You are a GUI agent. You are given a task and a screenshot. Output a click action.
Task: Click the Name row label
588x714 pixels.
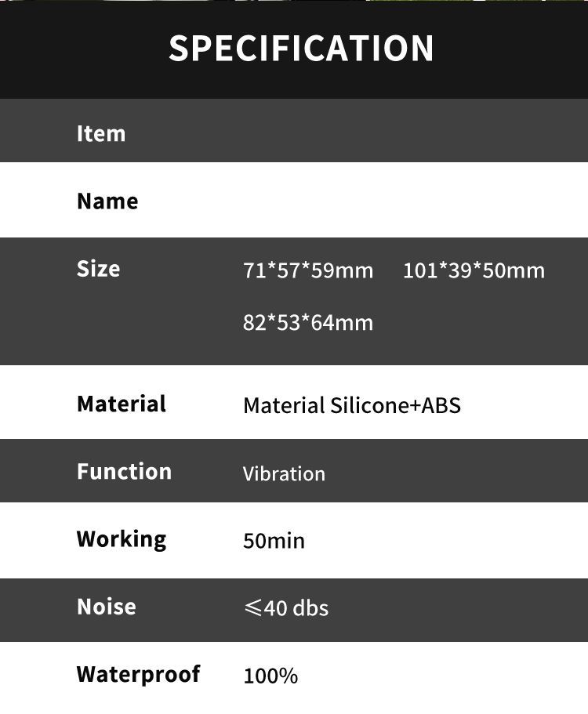point(107,201)
